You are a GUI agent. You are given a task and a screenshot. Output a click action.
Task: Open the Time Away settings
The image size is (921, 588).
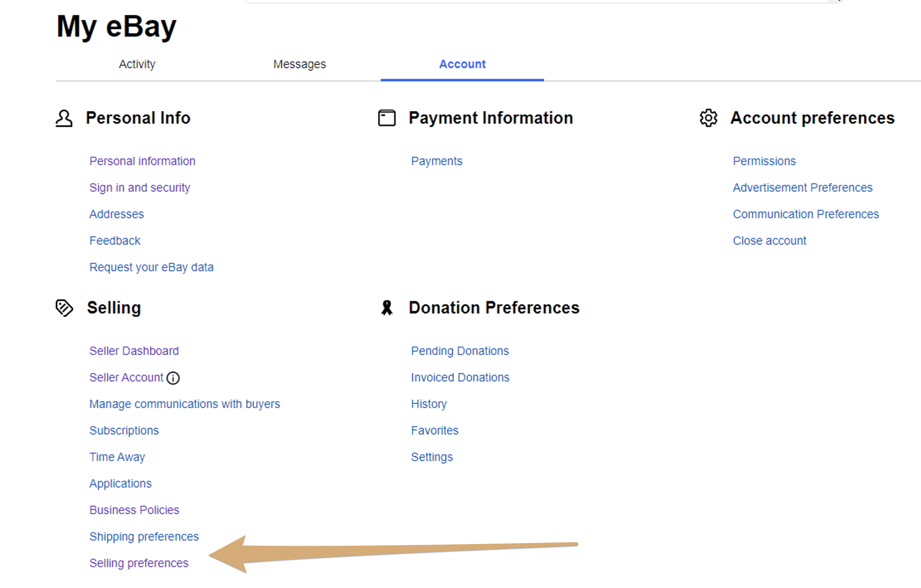coord(117,457)
